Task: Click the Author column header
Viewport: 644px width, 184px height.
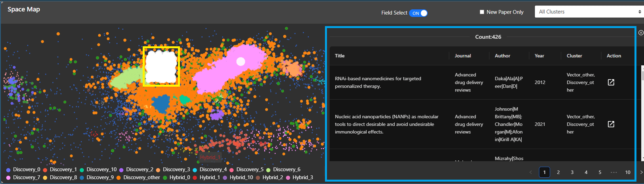Action: (x=503, y=56)
